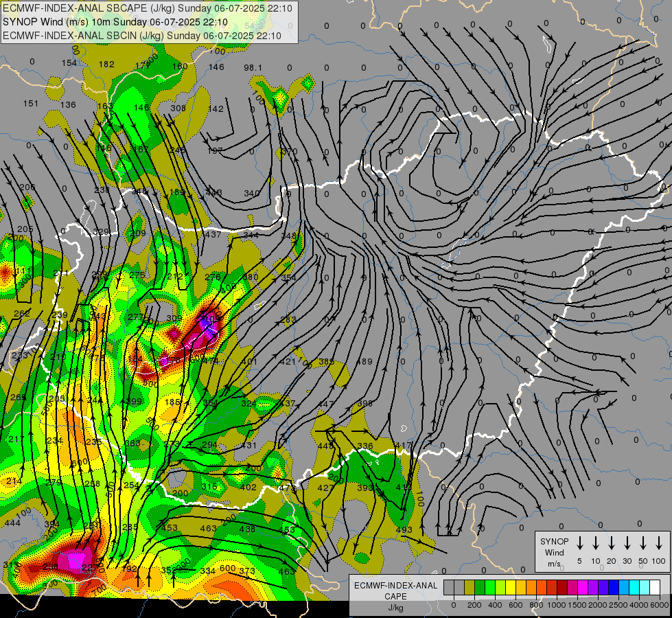The image size is (672, 618).
Task: Click the 489 value on the map
Action: pyautogui.click(x=364, y=362)
